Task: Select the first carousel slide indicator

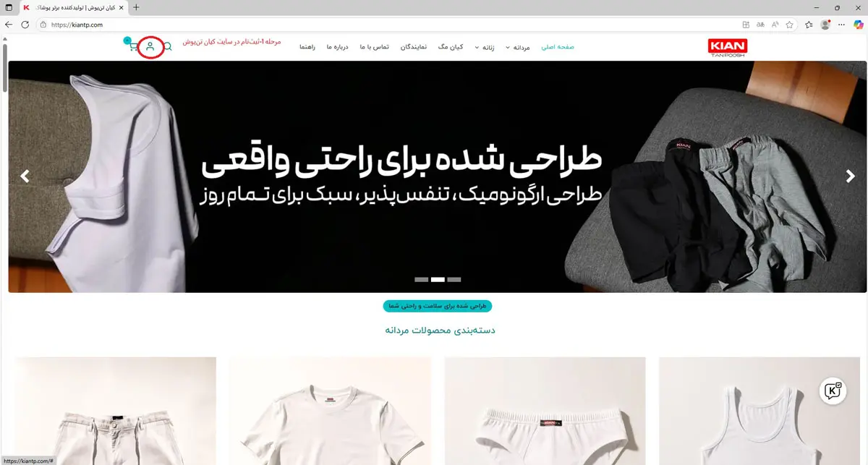Action: pos(421,279)
